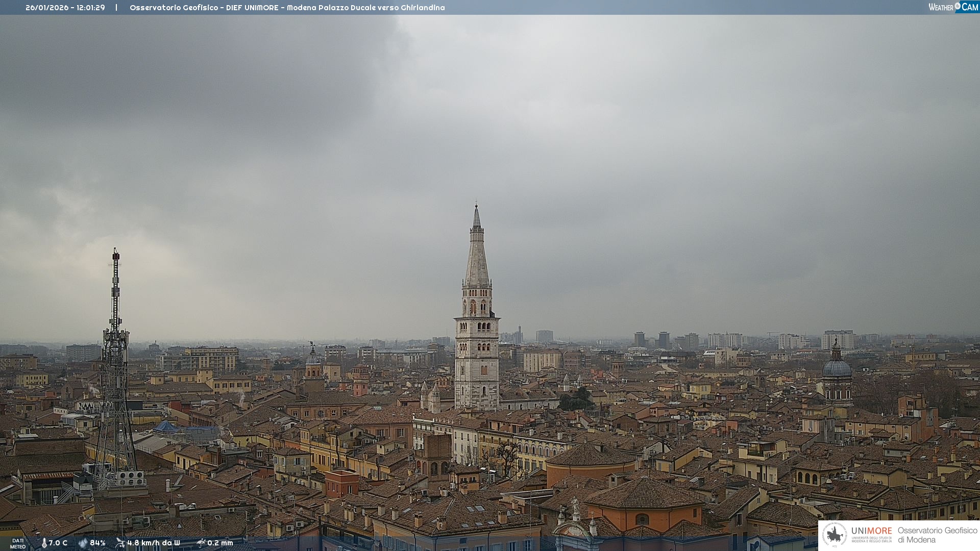Click the camera lens in WeatherCam logo
Screen dimensions: 980x551
click(x=958, y=6)
